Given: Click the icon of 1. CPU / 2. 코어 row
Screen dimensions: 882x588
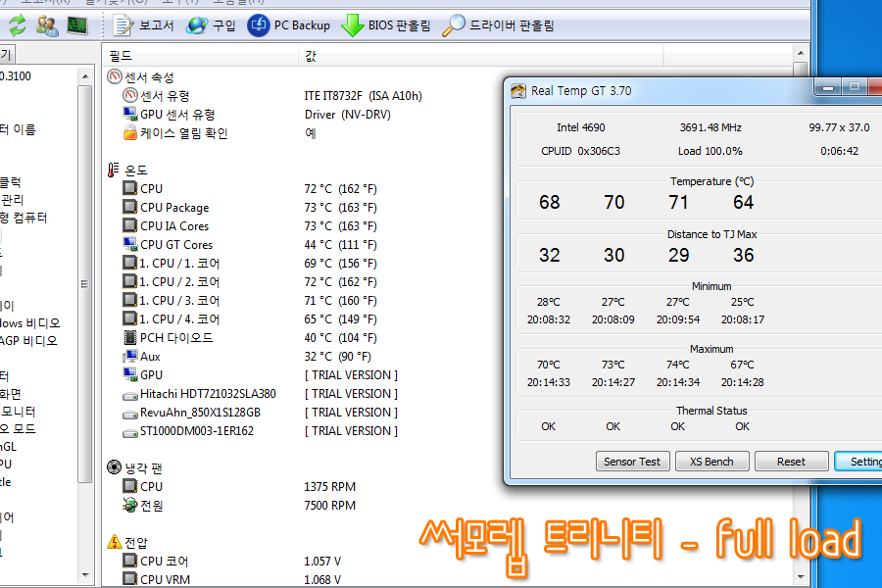Looking at the screenshot, I should tap(130, 281).
